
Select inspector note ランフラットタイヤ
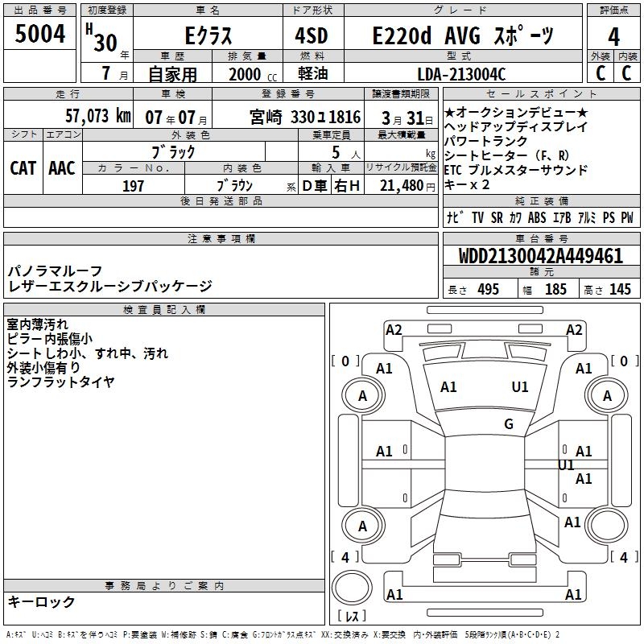tap(61, 382)
